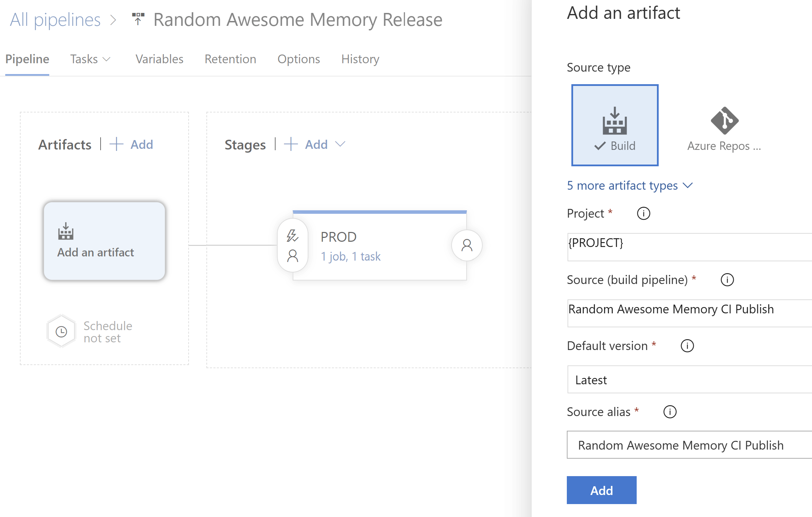Show info for Source alias
This screenshot has height=517, width=812.
click(670, 412)
